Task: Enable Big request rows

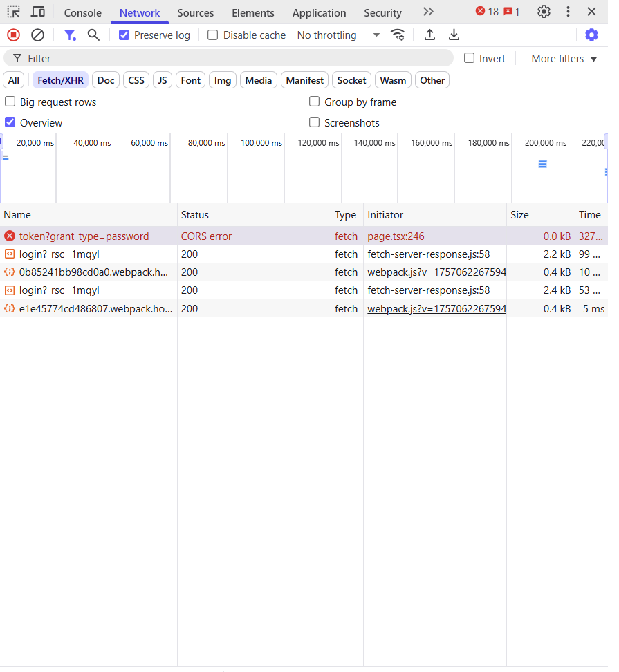Action: pyautogui.click(x=10, y=102)
